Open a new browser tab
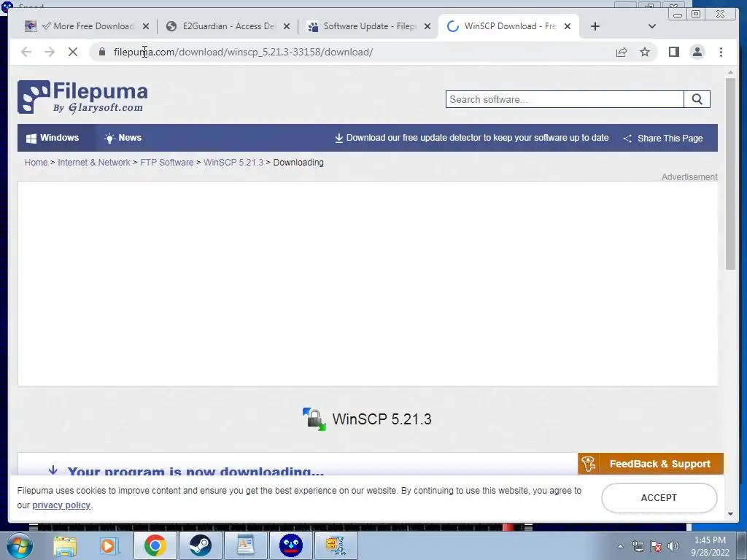Viewport: 747px width, 560px height. [595, 26]
